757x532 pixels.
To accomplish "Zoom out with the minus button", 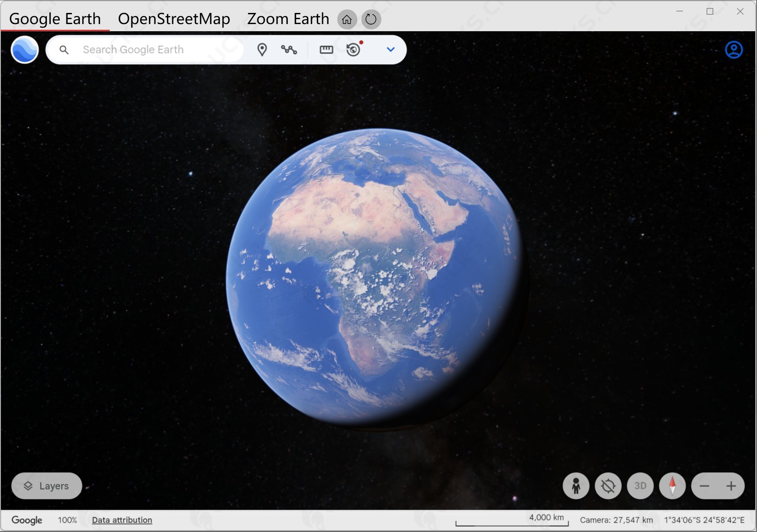I will 705,486.
